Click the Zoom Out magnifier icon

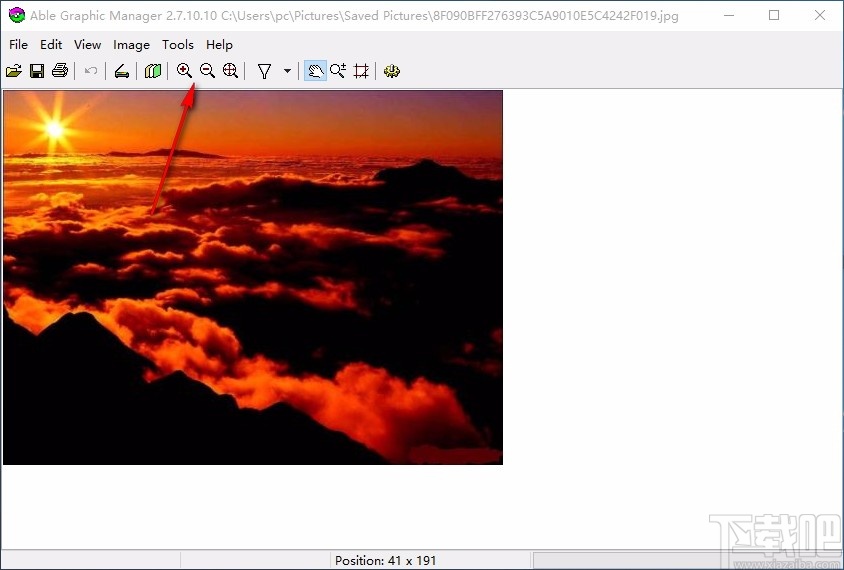[x=207, y=71]
